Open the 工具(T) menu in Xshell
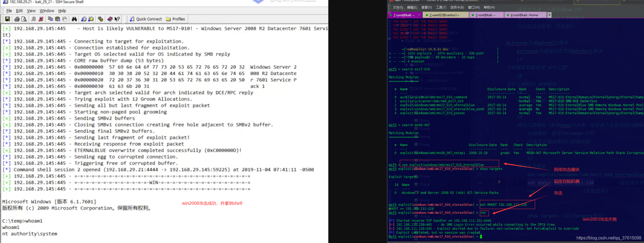 pos(441,7)
